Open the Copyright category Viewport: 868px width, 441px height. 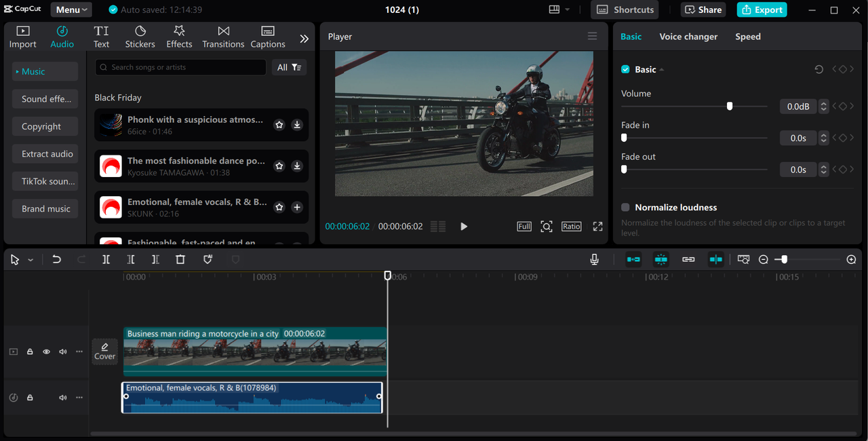click(x=45, y=126)
